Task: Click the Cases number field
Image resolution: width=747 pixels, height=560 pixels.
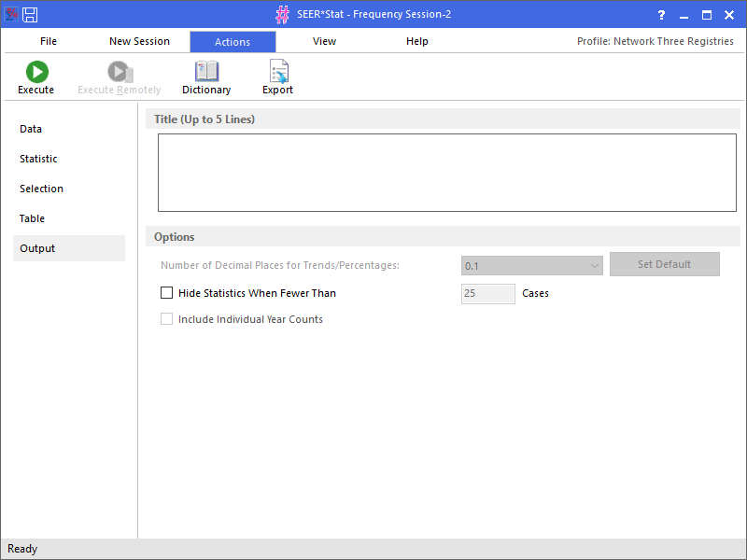Action: click(x=487, y=294)
